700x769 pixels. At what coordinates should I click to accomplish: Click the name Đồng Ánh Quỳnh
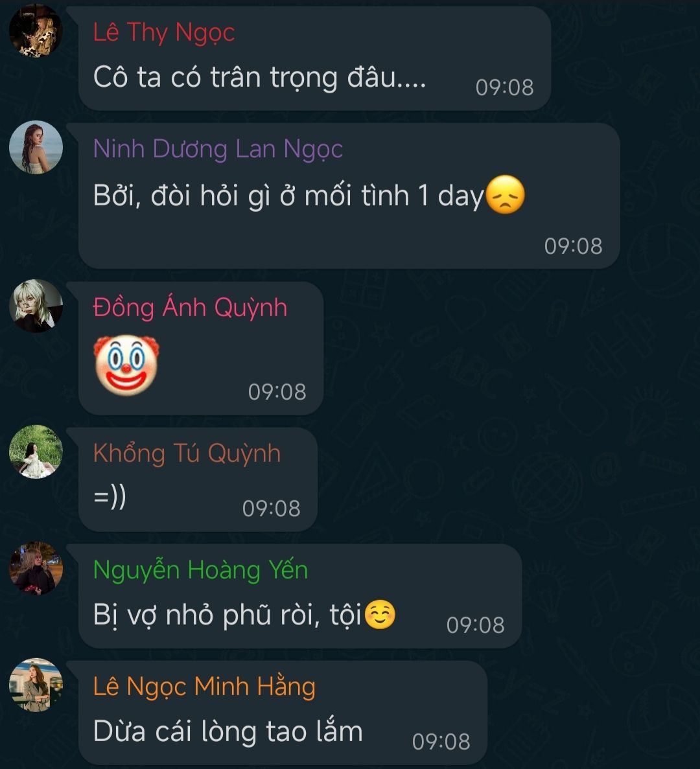click(190, 307)
